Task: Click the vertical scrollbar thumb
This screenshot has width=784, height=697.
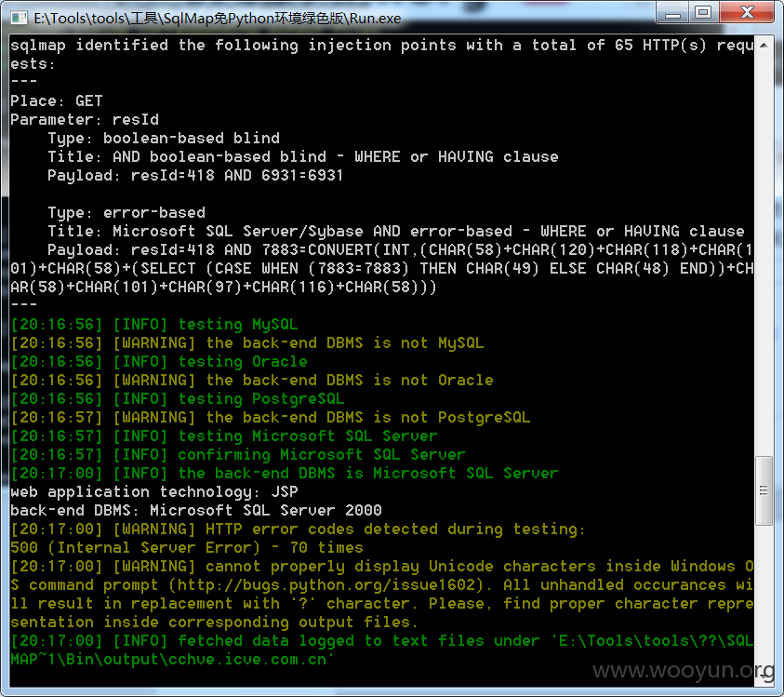Action: 764,490
